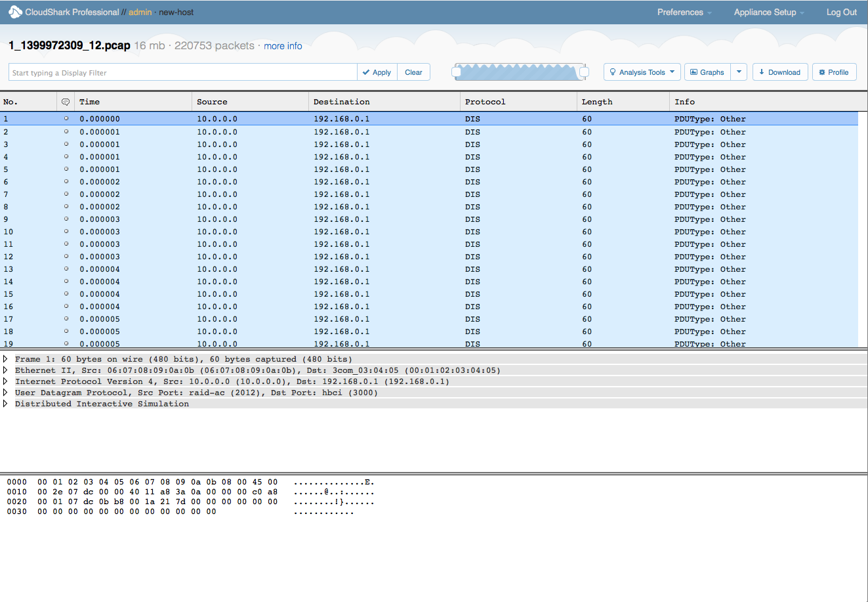Sort by the Protocol column header

click(518, 102)
